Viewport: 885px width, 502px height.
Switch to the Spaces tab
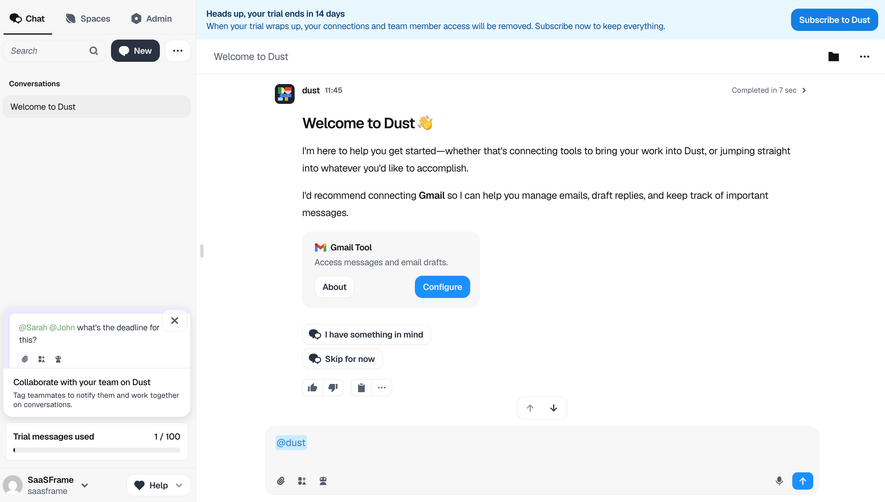(x=87, y=19)
